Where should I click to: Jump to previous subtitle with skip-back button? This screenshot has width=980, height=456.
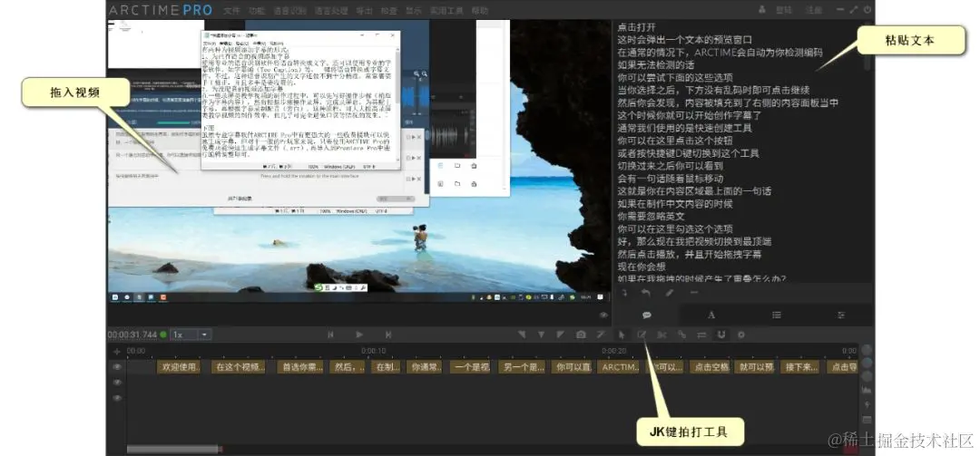(331, 335)
